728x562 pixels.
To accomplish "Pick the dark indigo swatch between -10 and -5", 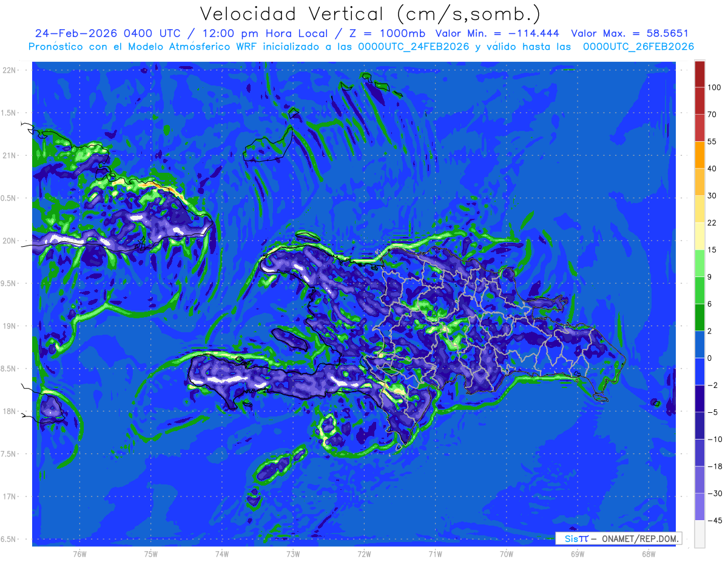I will [699, 425].
